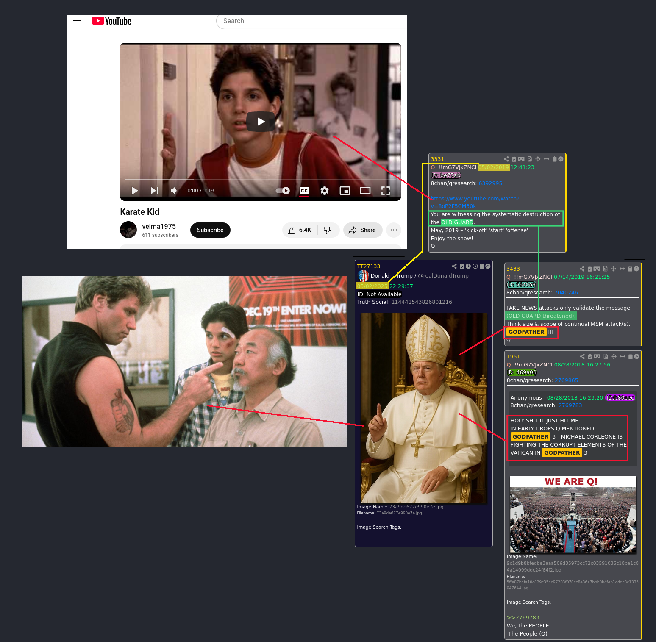Image resolution: width=656 pixels, height=644 pixels.
Task: Share post TT27133 via its share icon
Action: [454, 266]
